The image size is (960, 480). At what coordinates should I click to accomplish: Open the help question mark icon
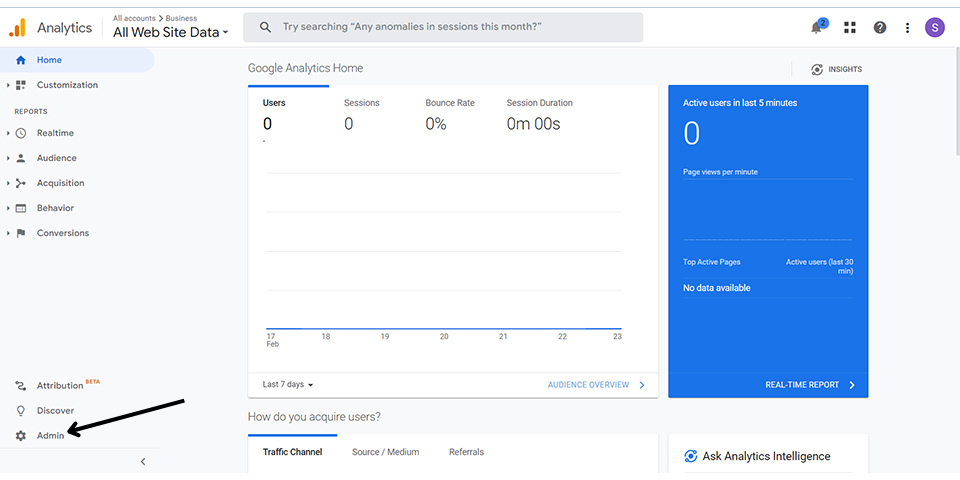880,28
